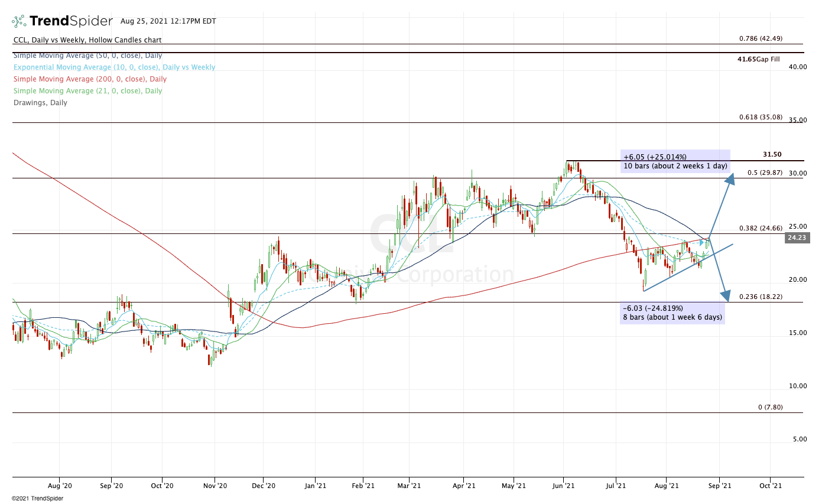Click the TrendSpider spider logo icon

tap(20, 21)
